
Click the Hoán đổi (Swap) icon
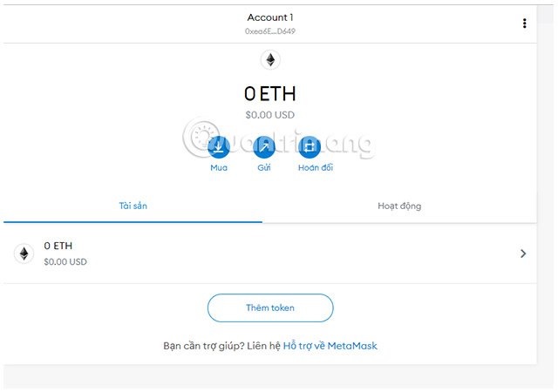pyautogui.click(x=310, y=146)
